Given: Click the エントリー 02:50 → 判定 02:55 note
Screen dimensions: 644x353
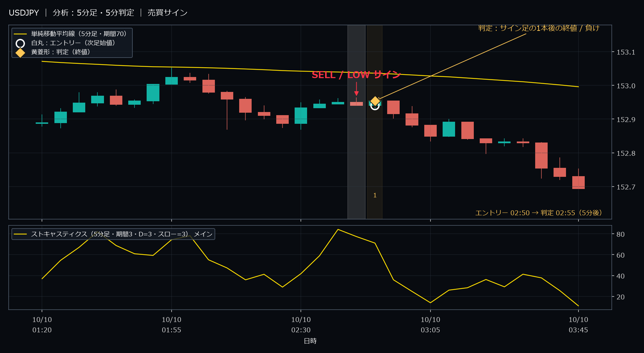Looking at the screenshot, I should tap(539, 213).
